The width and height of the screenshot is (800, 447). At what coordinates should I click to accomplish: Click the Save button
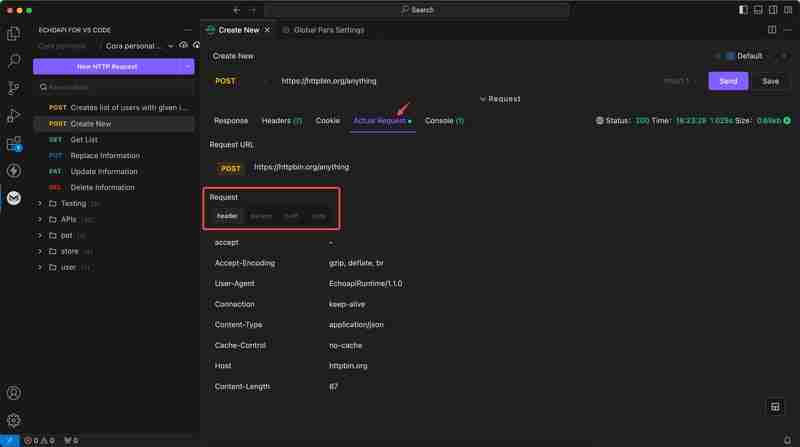coord(770,81)
